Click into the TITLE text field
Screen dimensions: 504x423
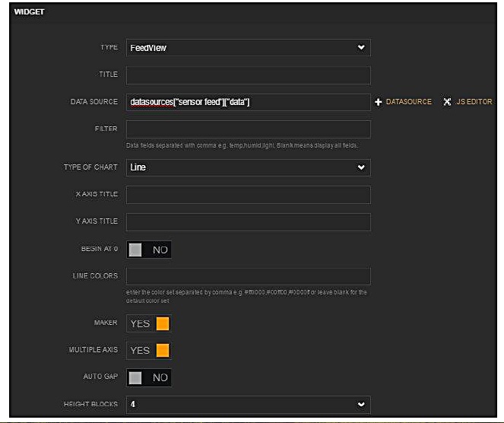(248, 75)
